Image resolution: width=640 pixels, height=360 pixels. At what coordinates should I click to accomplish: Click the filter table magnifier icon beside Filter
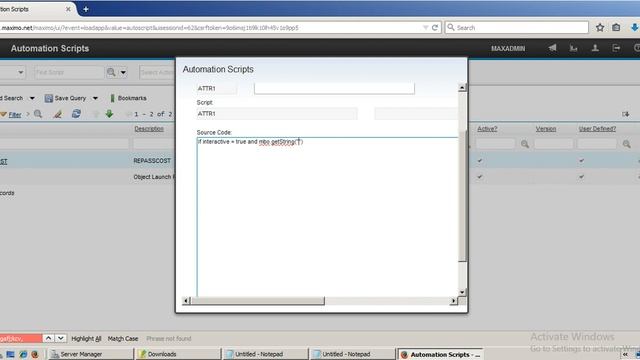coord(38,114)
